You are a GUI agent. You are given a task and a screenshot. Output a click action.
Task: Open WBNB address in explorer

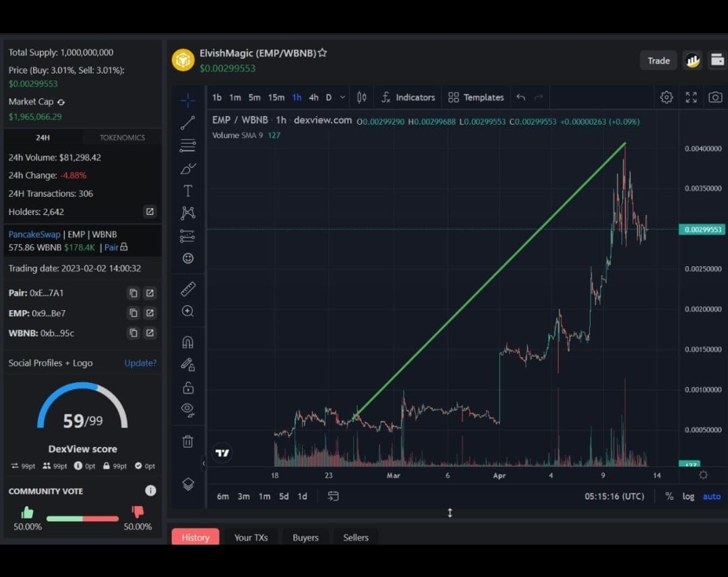click(x=150, y=333)
